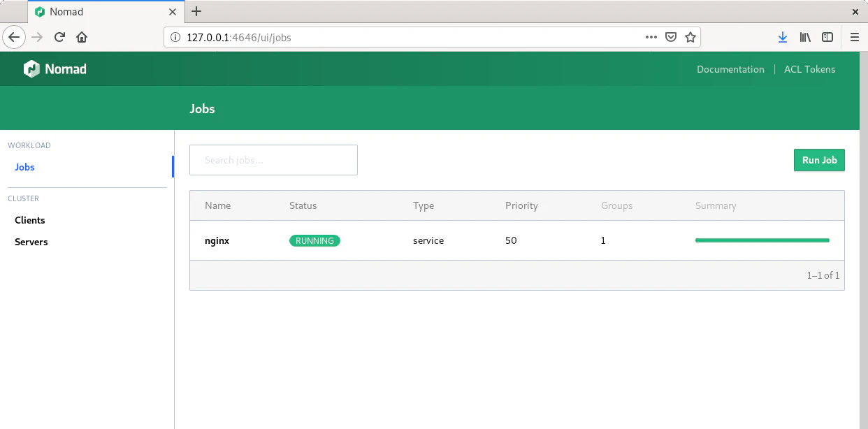
Task: Toggle the sidebar view icon
Action: coord(827,38)
